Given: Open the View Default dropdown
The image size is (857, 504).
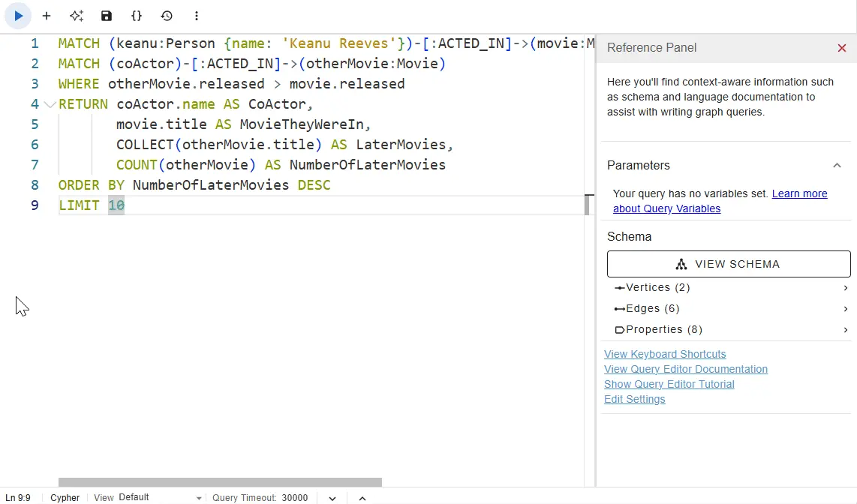Looking at the screenshot, I should pos(197,497).
